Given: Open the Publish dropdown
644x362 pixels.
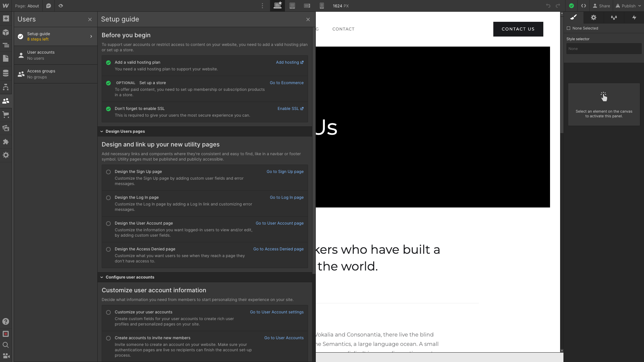Looking at the screenshot, I should [x=628, y=6].
